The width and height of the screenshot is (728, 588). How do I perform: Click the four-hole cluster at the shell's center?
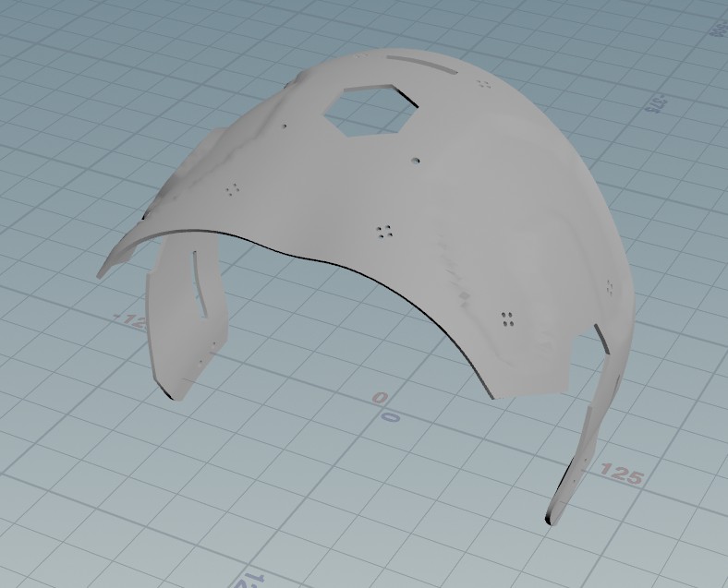pos(385,230)
